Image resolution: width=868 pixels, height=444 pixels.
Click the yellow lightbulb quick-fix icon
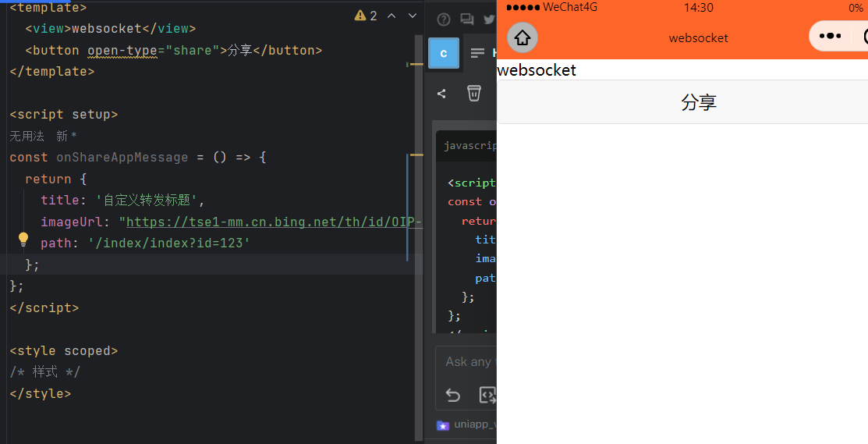click(23, 239)
